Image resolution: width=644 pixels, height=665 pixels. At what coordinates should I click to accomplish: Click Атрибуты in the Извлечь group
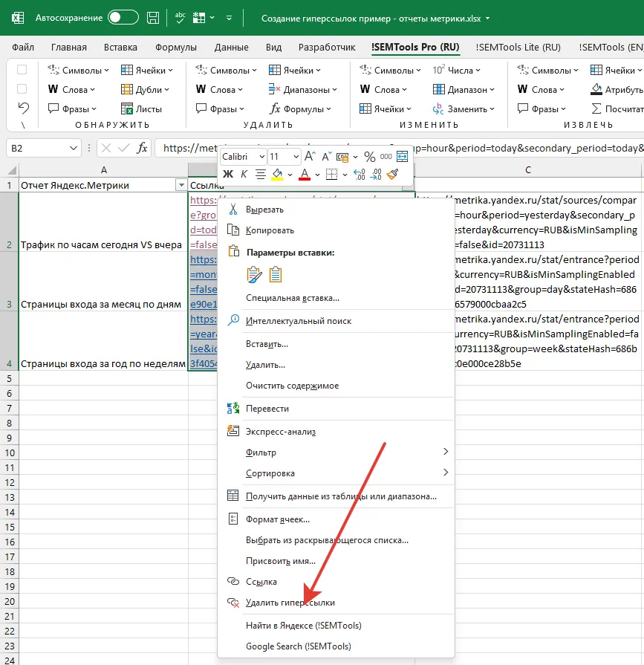pos(617,89)
